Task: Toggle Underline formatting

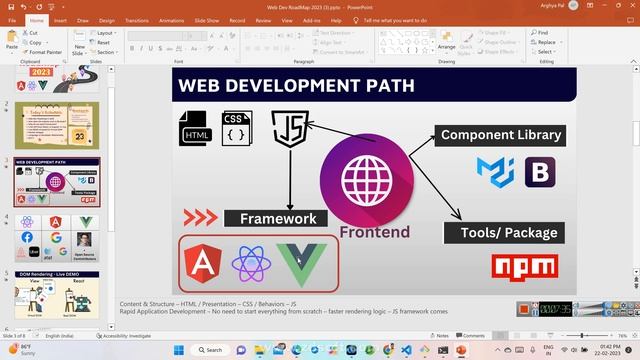Action: click(x=151, y=49)
